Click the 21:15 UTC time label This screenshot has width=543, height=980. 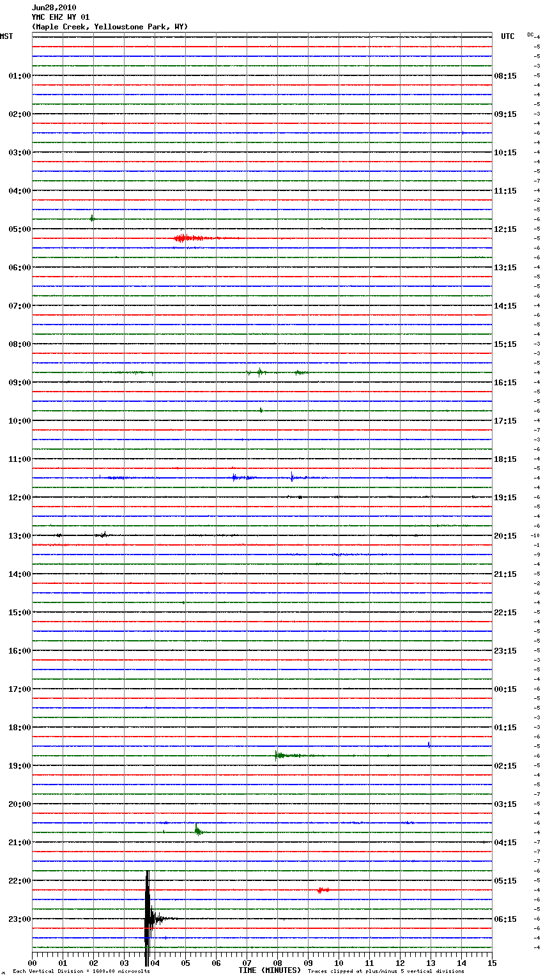[x=505, y=574]
